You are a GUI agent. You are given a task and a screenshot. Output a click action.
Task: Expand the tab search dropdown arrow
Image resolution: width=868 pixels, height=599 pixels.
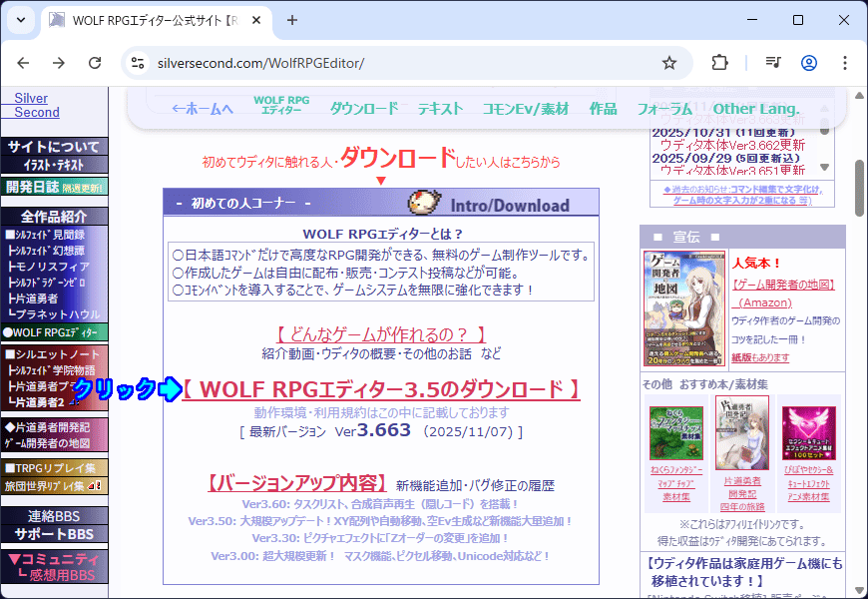pyautogui.click(x=21, y=20)
